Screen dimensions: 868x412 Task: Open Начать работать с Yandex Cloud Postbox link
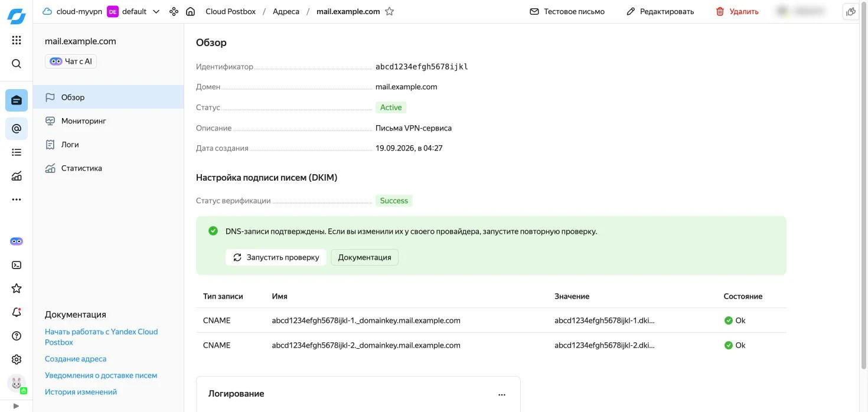tap(102, 337)
